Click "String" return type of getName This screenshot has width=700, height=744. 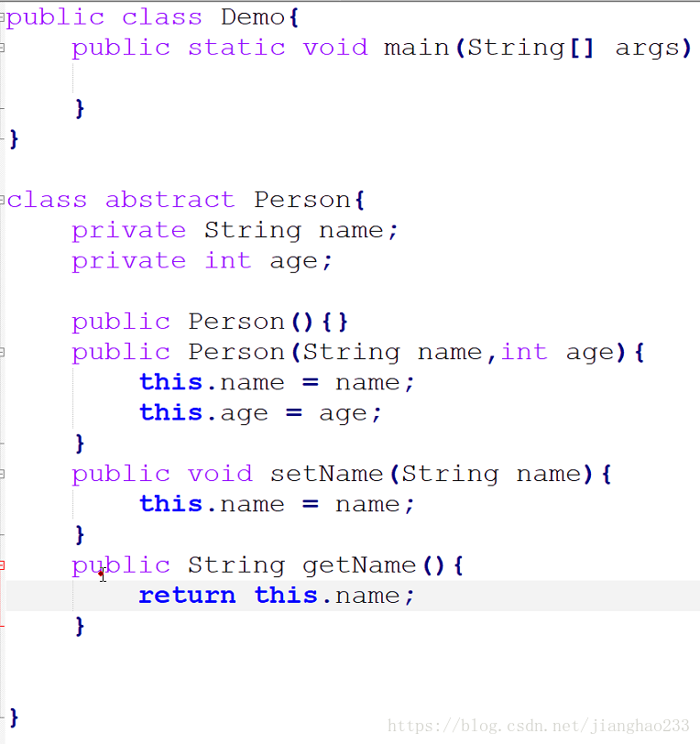[x=236, y=566]
